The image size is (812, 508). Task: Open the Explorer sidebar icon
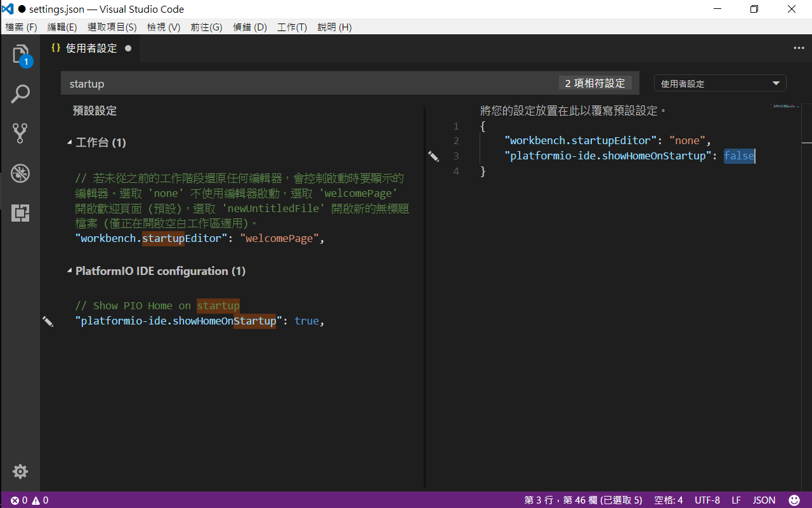pyautogui.click(x=20, y=53)
